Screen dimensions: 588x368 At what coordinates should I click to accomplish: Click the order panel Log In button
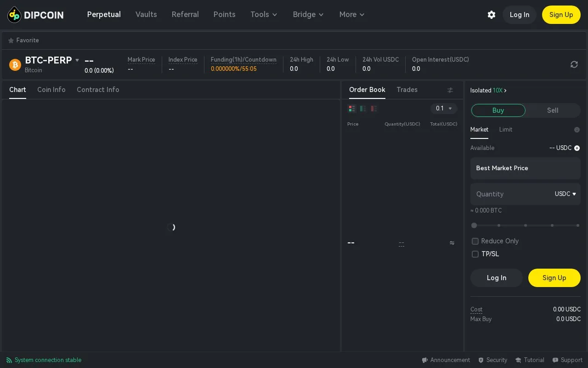coord(497,278)
